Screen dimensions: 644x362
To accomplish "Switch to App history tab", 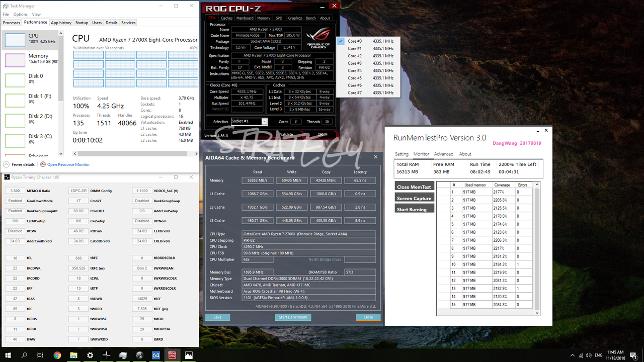I will [61, 23].
